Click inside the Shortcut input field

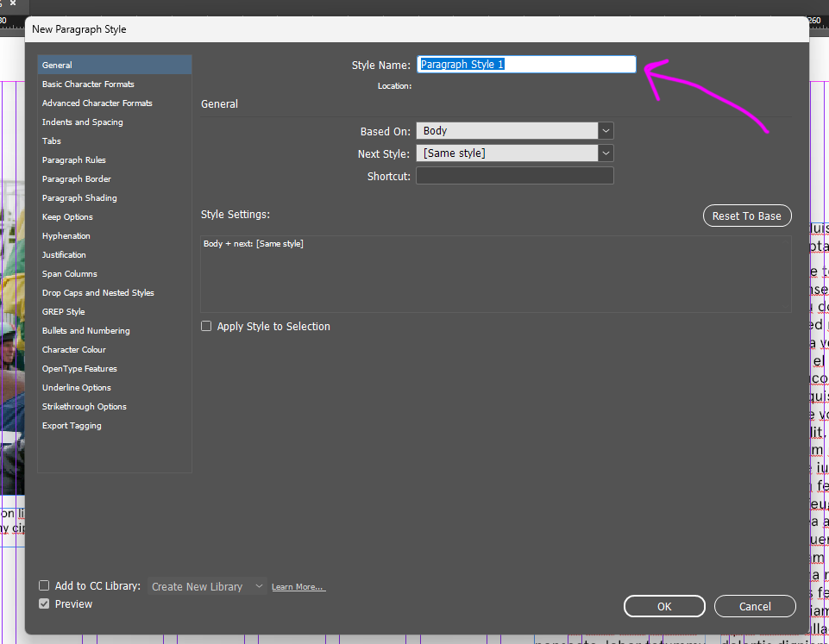[x=514, y=176]
